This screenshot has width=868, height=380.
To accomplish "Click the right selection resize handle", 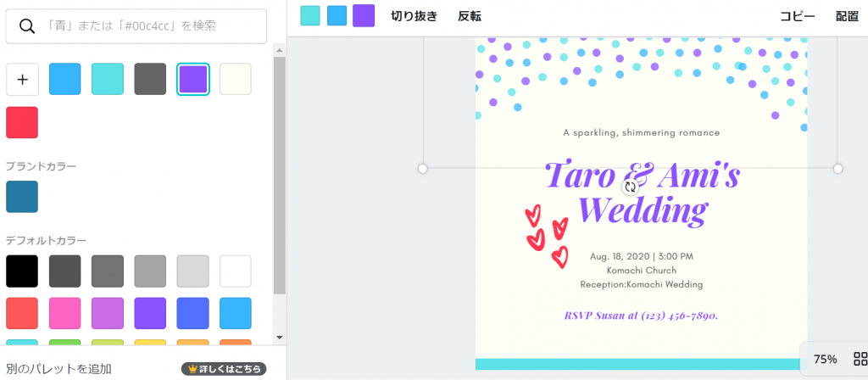I will coord(838,168).
